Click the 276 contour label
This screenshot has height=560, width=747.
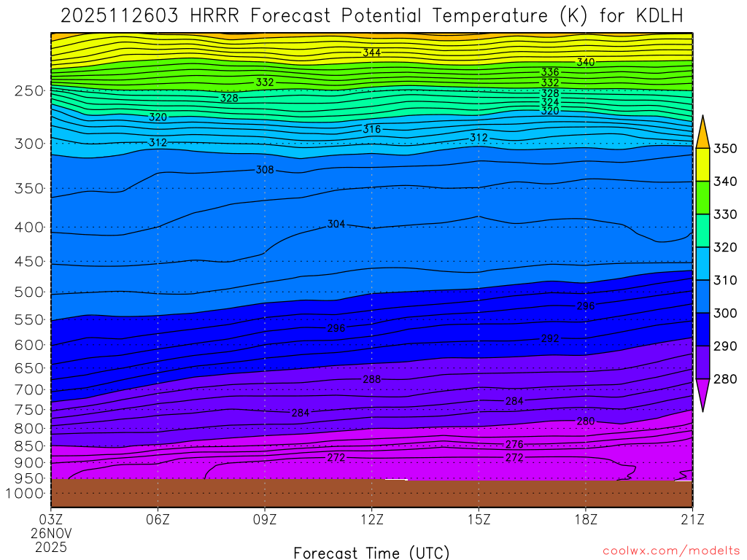click(514, 444)
